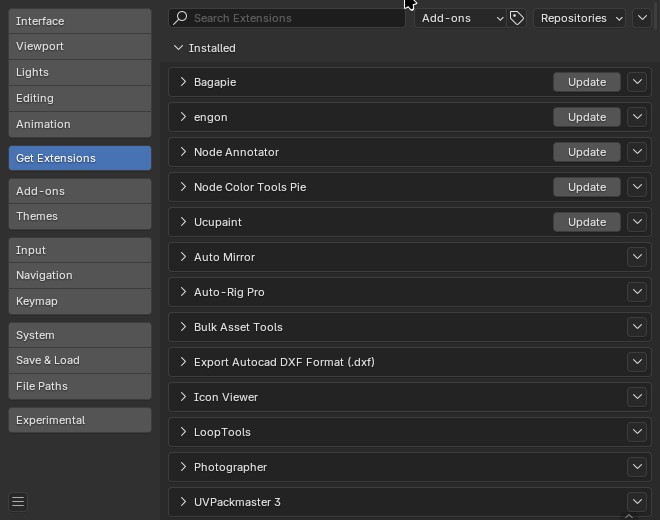The width and height of the screenshot is (660, 520).
Task: Open the Lights preferences tab
Action: (x=80, y=72)
